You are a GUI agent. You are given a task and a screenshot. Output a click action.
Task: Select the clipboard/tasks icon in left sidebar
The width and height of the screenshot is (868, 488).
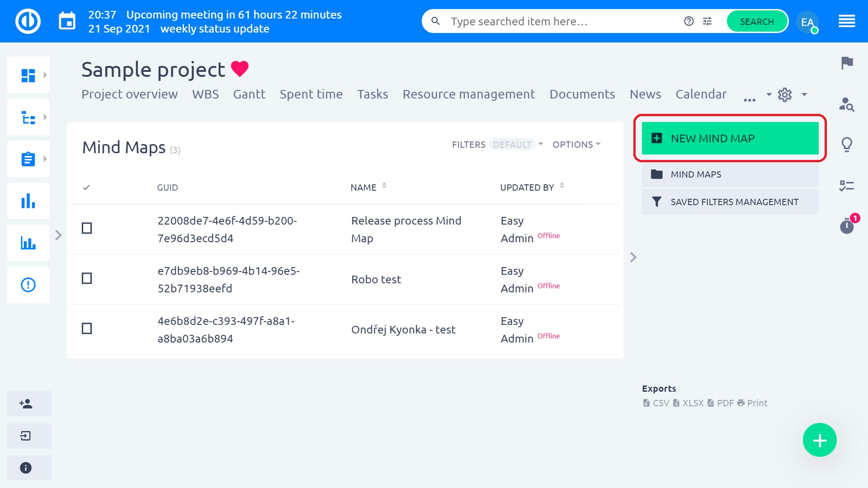click(x=28, y=159)
